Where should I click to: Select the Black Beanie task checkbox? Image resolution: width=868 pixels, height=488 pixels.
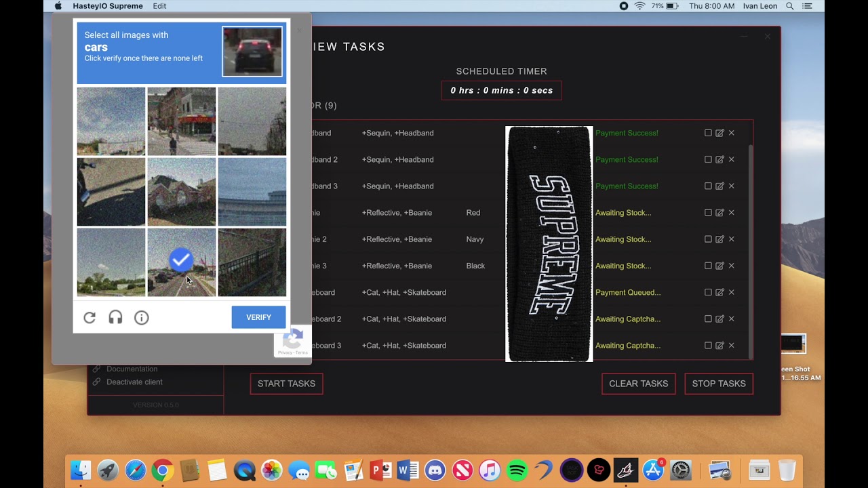tap(708, 266)
